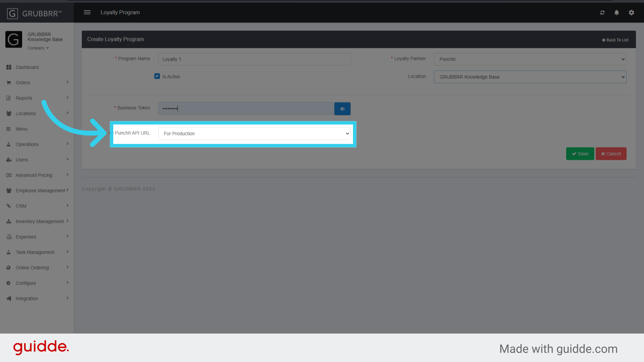
Task: Expand the Reports chevron
Action: coord(67,98)
